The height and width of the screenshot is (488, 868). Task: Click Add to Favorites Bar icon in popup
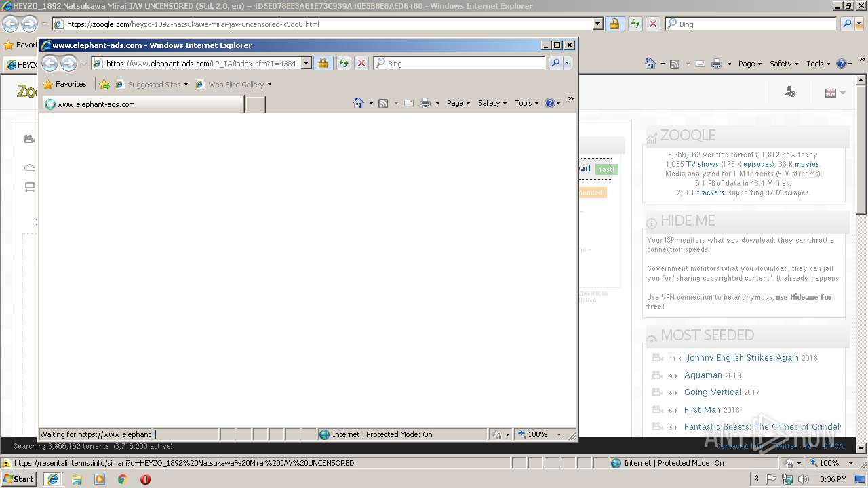pos(104,85)
